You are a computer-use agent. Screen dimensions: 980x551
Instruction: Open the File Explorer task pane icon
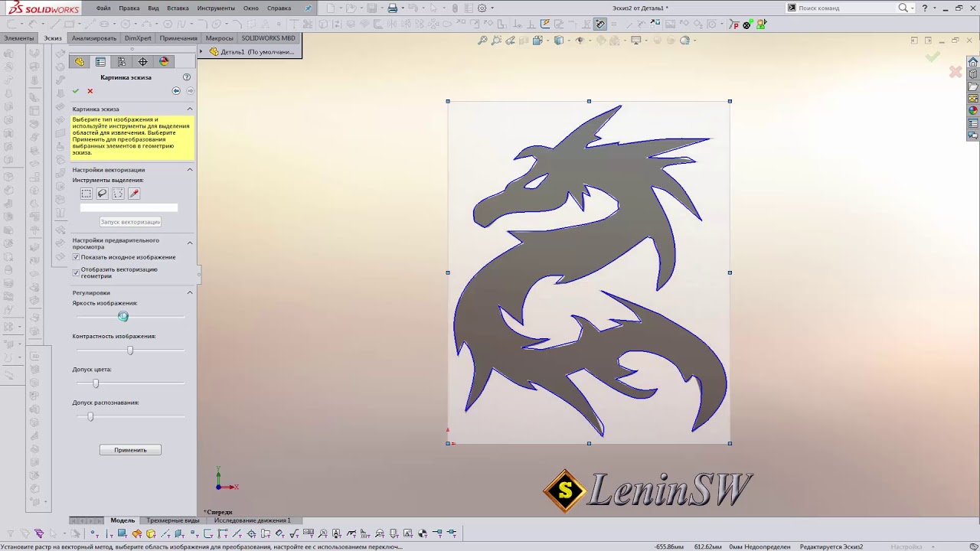pos(973,86)
